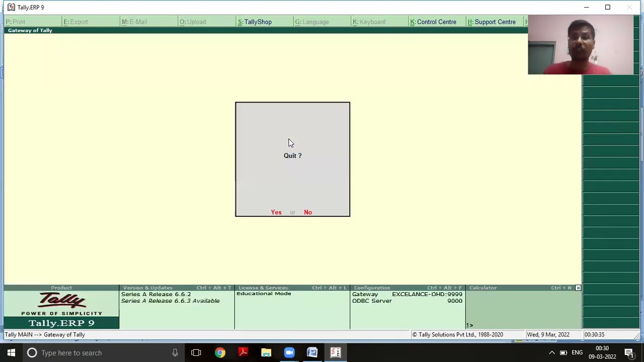Confirm quit by clicking Yes
The image size is (644, 362).
[x=276, y=212]
